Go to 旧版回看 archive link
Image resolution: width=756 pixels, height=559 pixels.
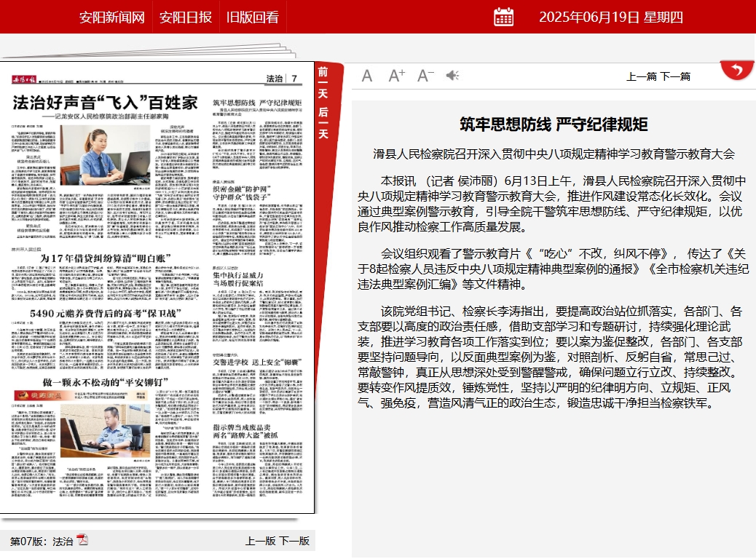(253, 17)
